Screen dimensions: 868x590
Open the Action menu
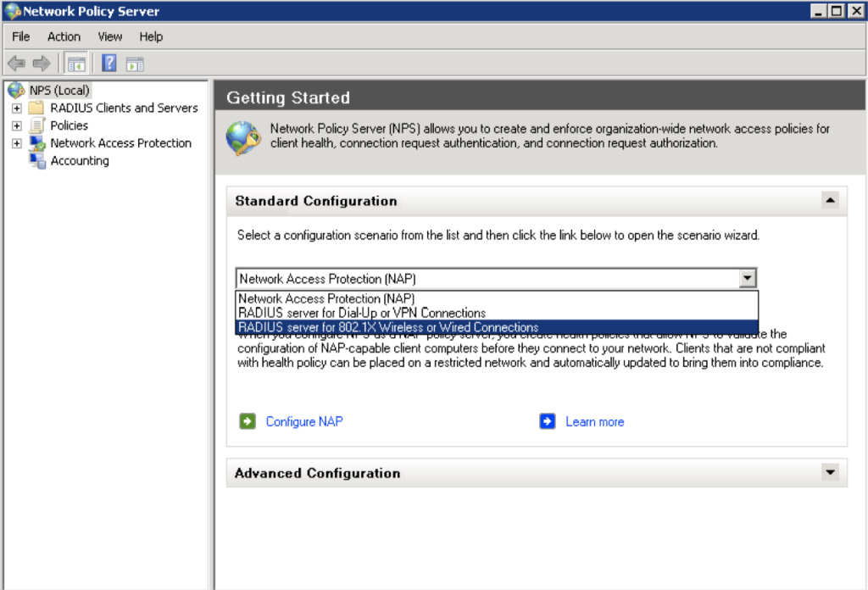(x=64, y=36)
